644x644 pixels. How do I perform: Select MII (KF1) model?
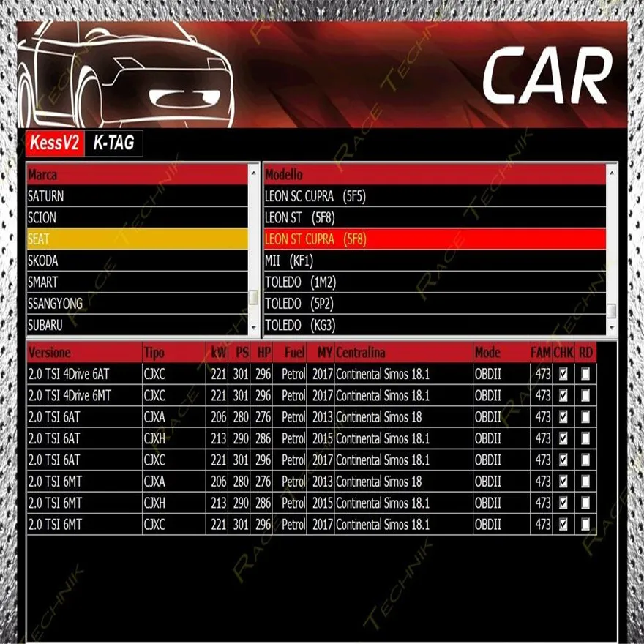435,261
